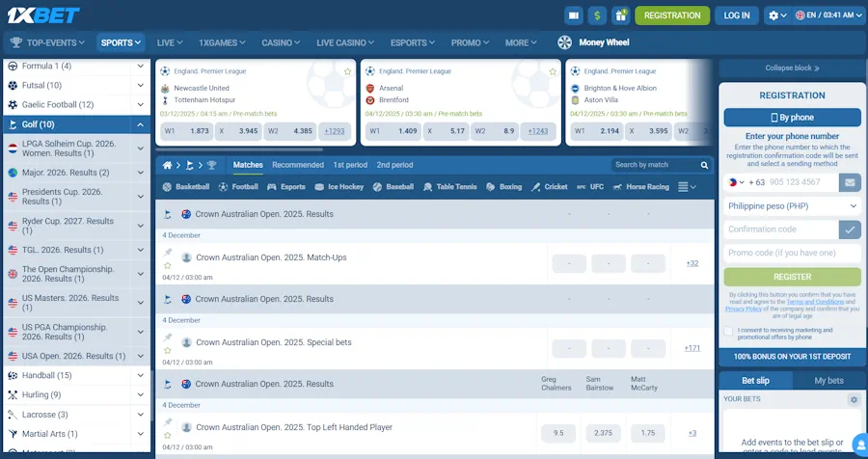Select Ice Hockey in the sports bar
Screen dimensions: 868x459
(339, 187)
